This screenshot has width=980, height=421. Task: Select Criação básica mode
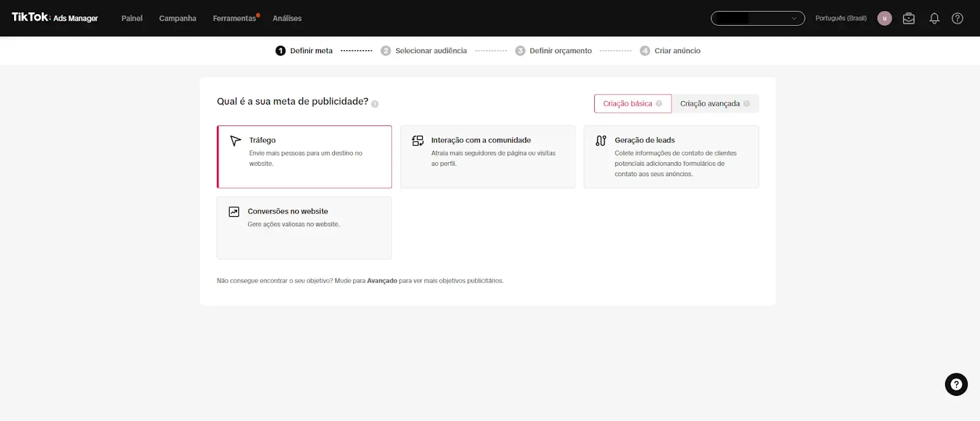[x=633, y=103]
